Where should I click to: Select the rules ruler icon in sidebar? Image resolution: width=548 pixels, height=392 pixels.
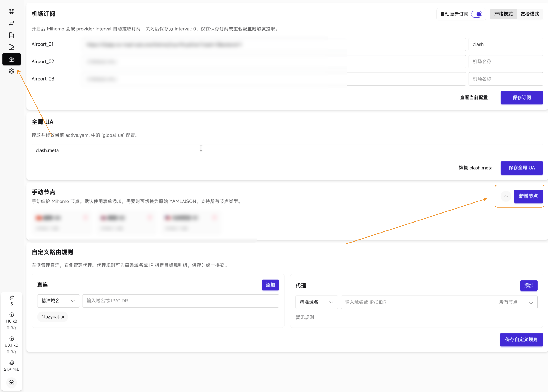[x=11, y=47]
